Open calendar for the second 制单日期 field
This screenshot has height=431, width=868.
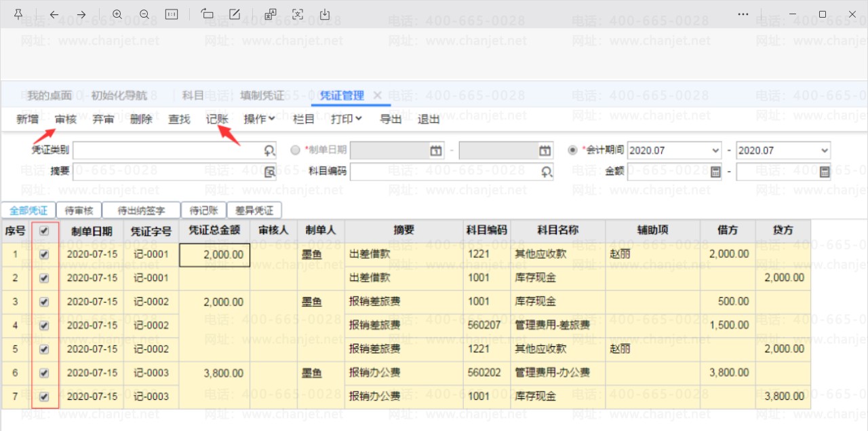point(545,151)
